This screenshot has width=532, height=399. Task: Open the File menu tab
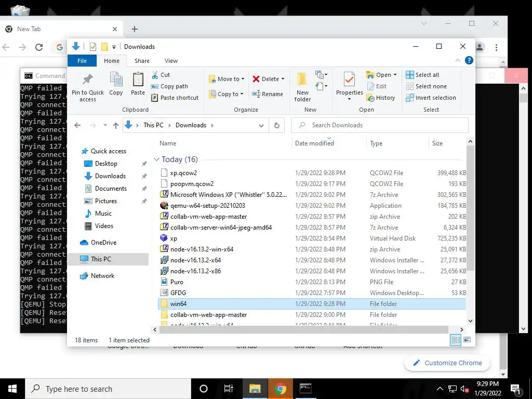click(82, 61)
